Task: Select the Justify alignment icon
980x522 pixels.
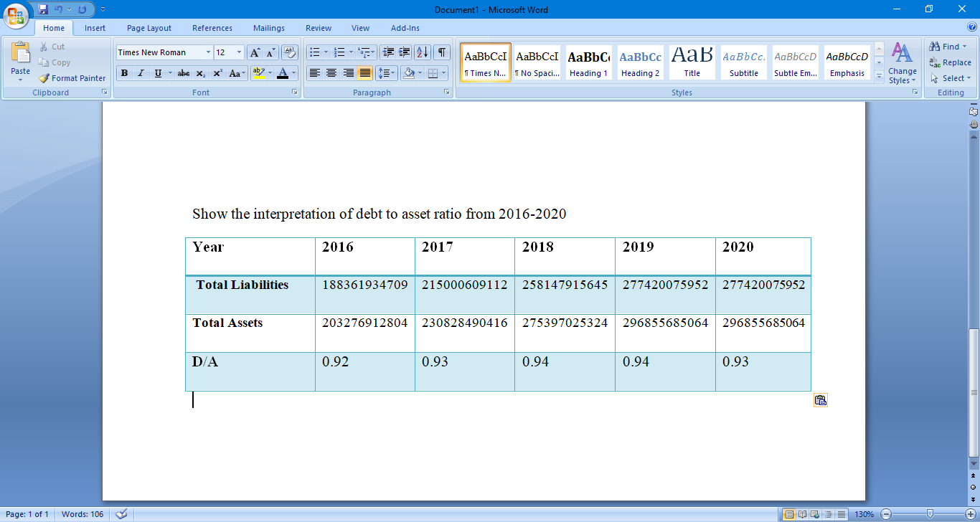Action: pos(364,74)
